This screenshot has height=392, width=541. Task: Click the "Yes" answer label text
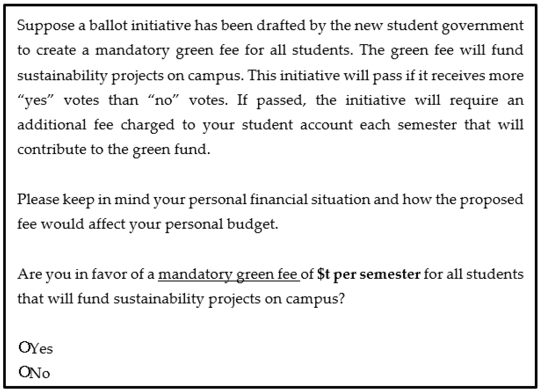[42, 349]
